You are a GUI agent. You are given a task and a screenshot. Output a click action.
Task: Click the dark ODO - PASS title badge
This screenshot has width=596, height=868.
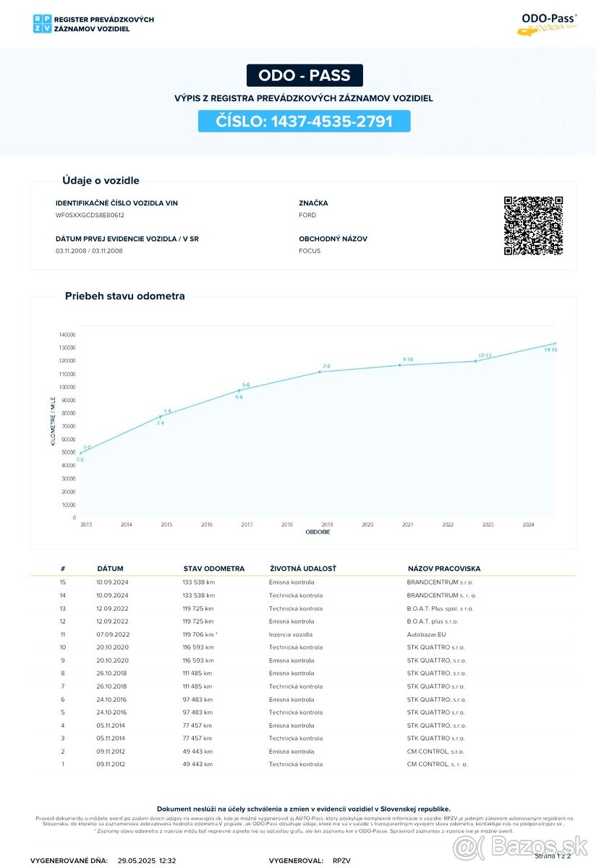pos(305,76)
